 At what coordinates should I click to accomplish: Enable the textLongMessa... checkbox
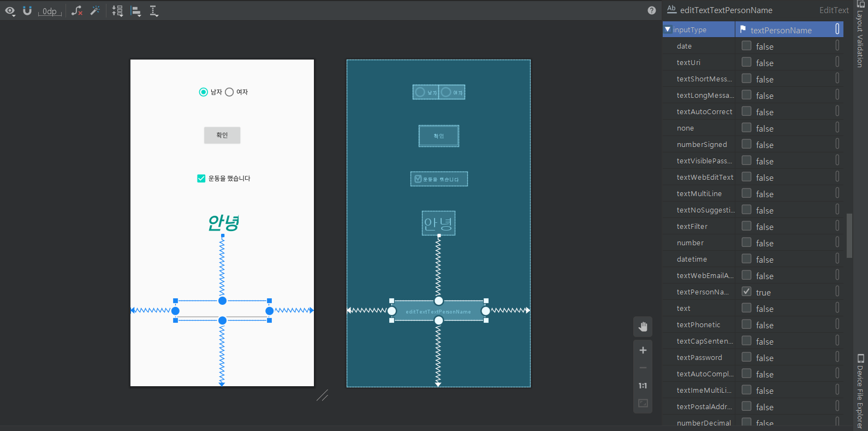(x=746, y=95)
